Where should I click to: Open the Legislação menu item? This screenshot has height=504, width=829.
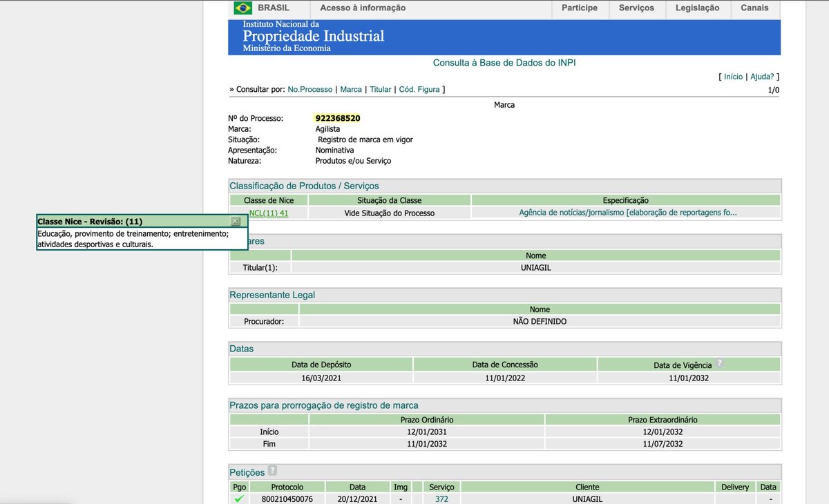tap(697, 8)
